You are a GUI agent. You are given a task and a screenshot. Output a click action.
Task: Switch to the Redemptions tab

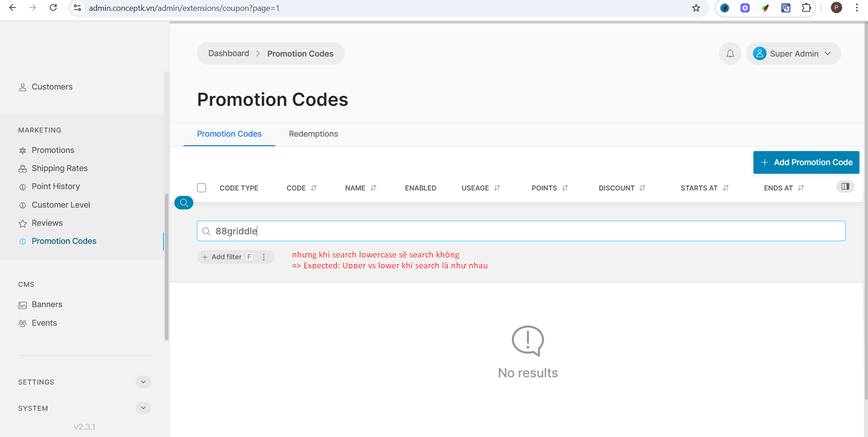[313, 134]
